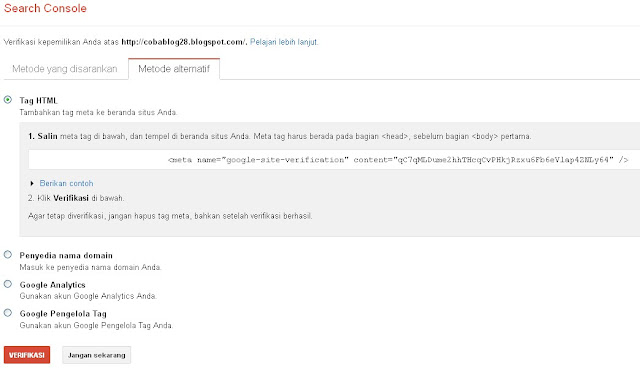Open the Metode alternatif tab
The width and height of the screenshot is (640, 368).
click(174, 69)
